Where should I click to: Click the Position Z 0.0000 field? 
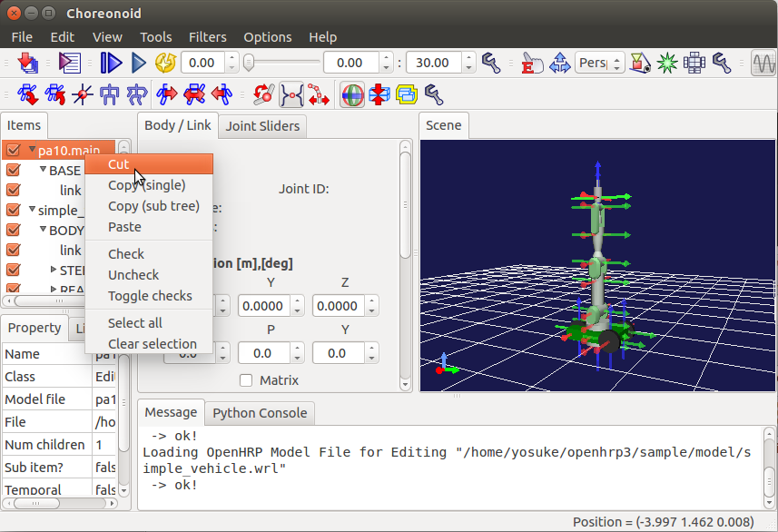click(x=339, y=306)
